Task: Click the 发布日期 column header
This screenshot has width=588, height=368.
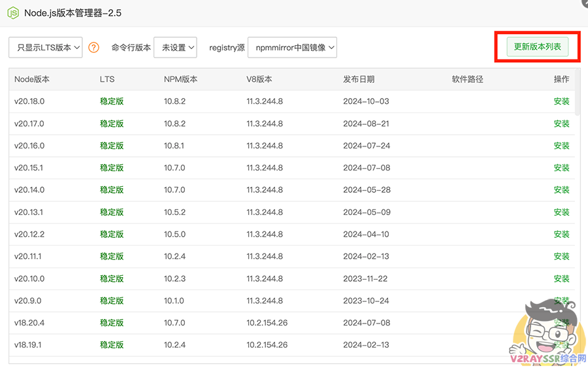Action: pyautogui.click(x=359, y=79)
